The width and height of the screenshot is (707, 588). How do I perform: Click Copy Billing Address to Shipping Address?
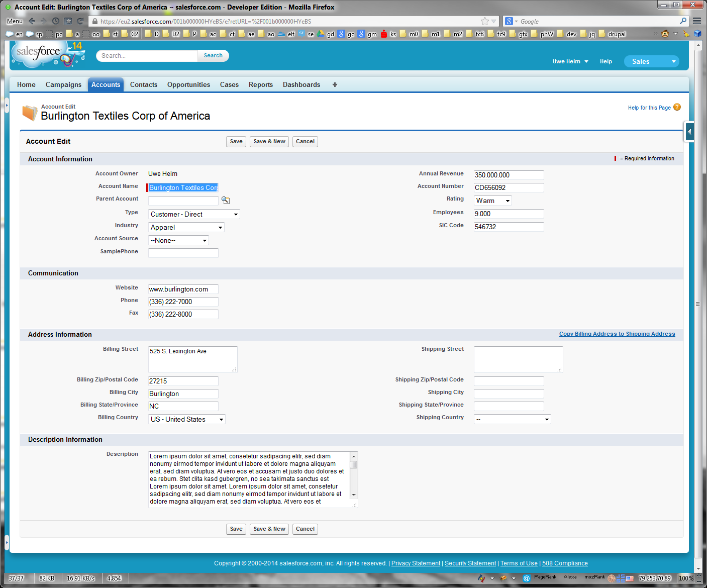617,334
